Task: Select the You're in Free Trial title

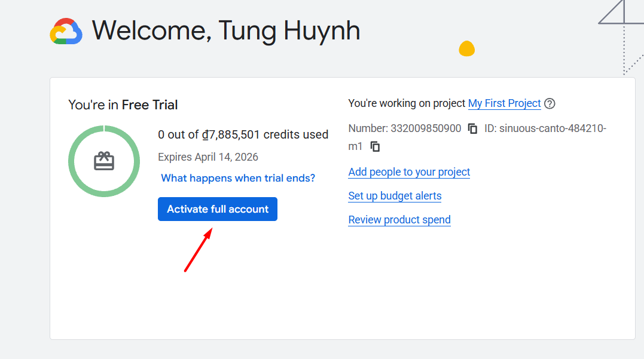Action: [123, 105]
